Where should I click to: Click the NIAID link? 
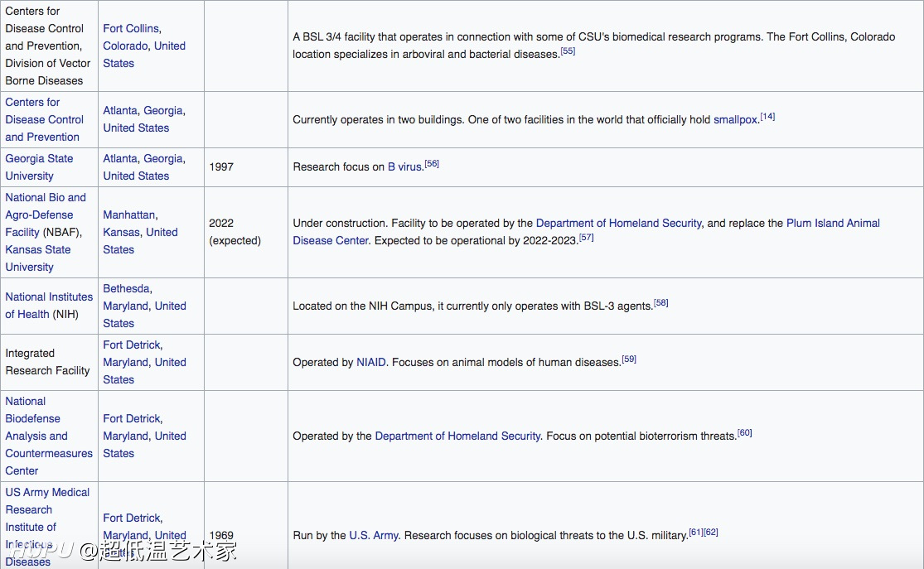[x=371, y=362]
